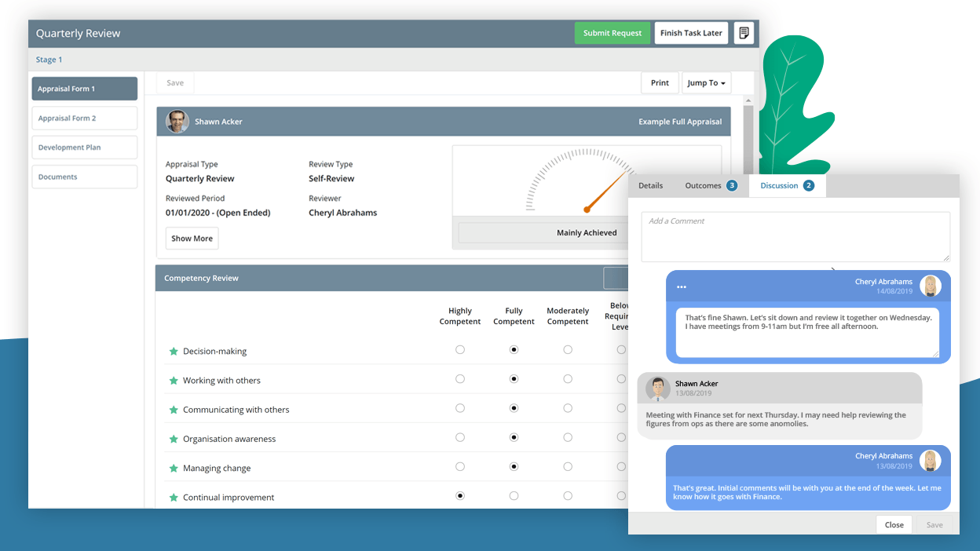Screen dimensions: 980x551
Task: Open the three-dots menu on Cheryl's comment
Action: [x=681, y=286]
